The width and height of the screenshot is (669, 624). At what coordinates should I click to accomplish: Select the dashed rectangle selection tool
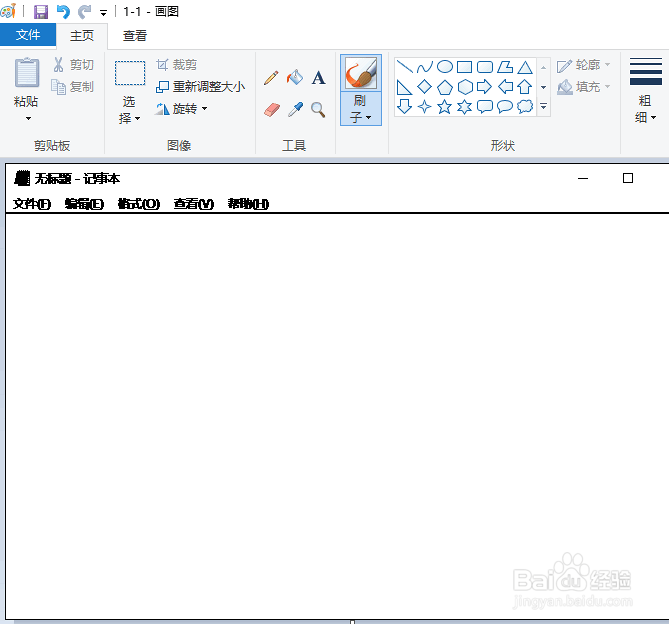pos(130,73)
